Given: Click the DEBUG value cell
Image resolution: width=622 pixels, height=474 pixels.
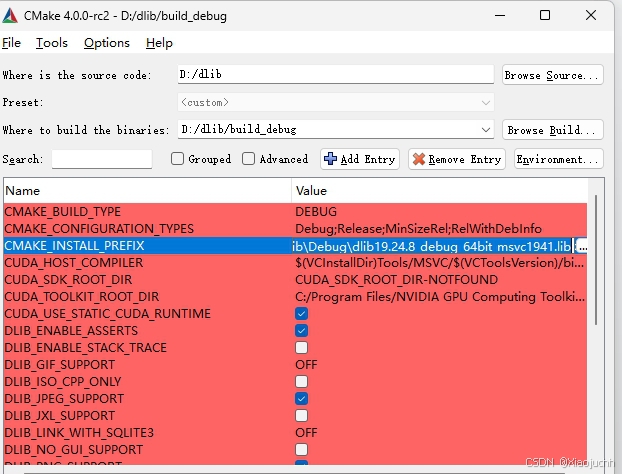Looking at the screenshot, I should (x=316, y=212).
